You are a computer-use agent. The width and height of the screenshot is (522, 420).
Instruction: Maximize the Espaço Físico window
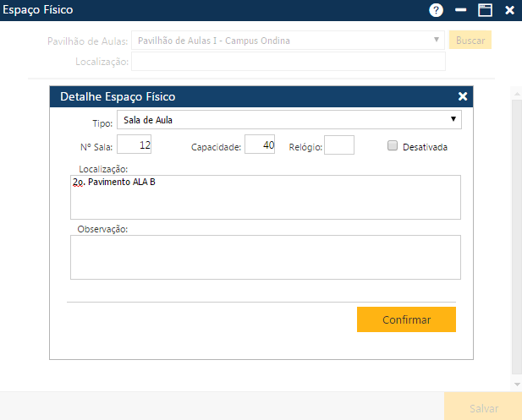(x=485, y=10)
